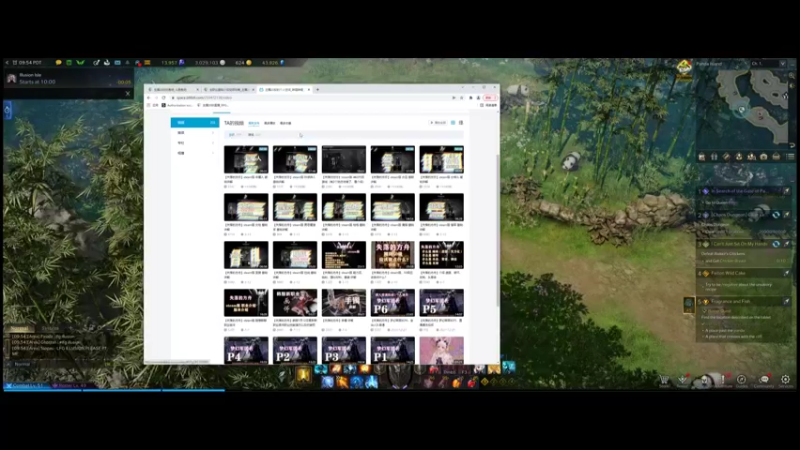Click the ship icon in the game top bar

[x=107, y=62]
